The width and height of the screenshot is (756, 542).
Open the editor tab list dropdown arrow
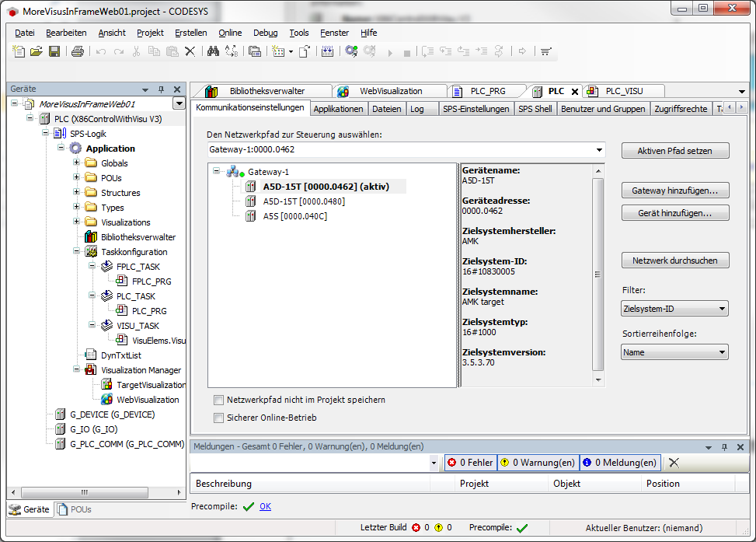tap(741, 91)
